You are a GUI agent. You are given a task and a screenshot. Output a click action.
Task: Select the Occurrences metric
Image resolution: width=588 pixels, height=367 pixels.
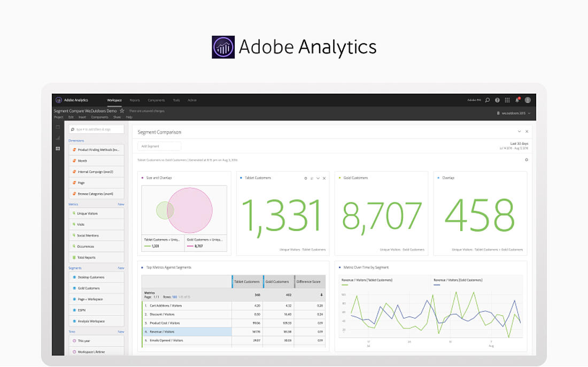96,247
